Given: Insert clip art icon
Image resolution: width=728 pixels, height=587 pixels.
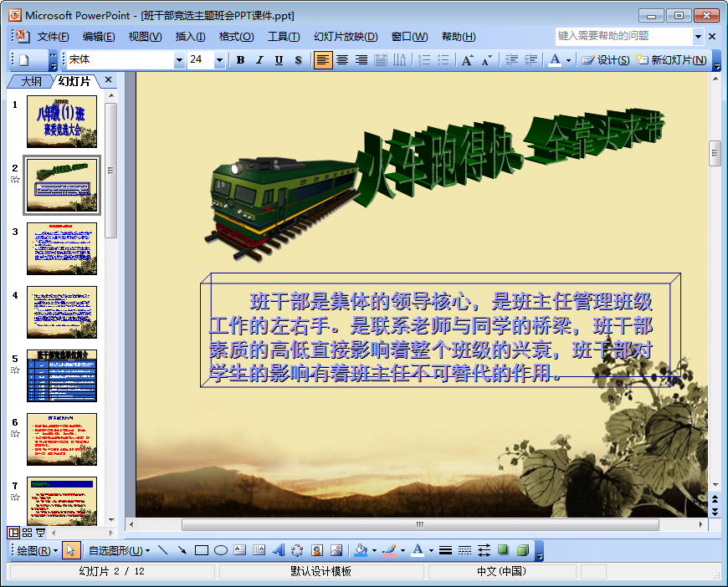Looking at the screenshot, I should click(317, 550).
